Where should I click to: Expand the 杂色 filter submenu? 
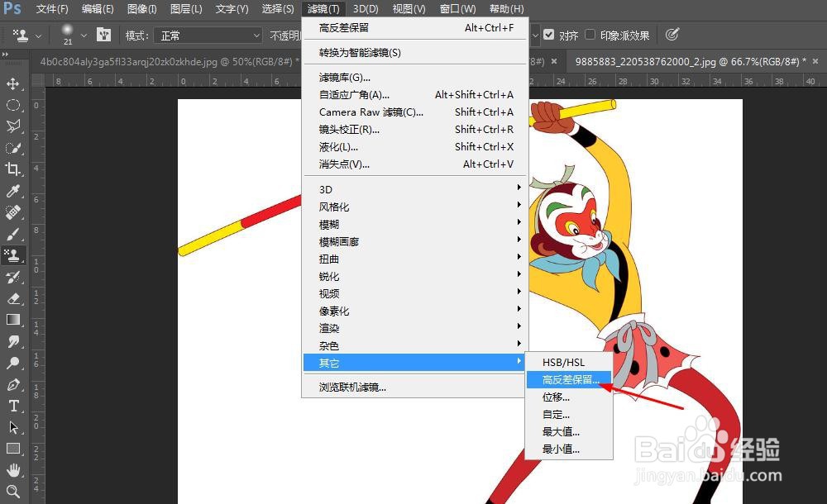coord(414,346)
